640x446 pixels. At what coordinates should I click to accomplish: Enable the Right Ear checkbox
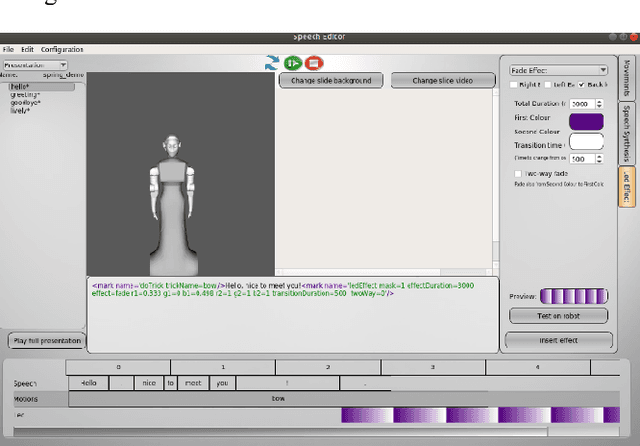[516, 86]
